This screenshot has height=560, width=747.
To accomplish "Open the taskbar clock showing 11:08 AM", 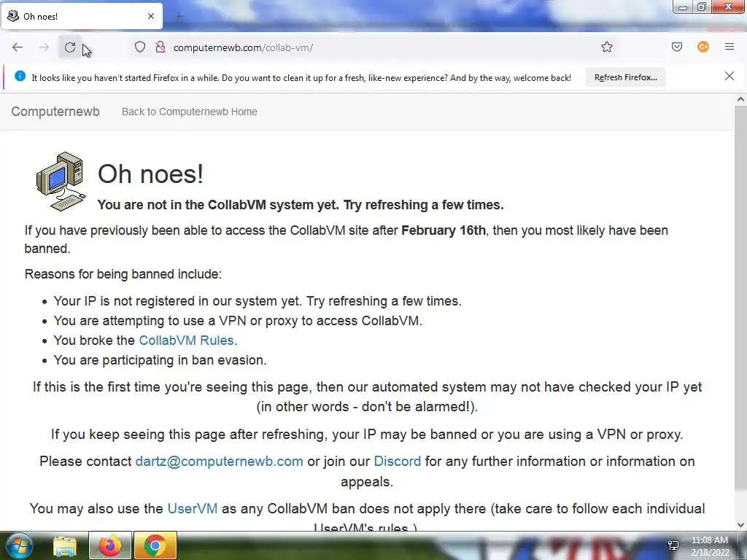I will pyautogui.click(x=710, y=546).
